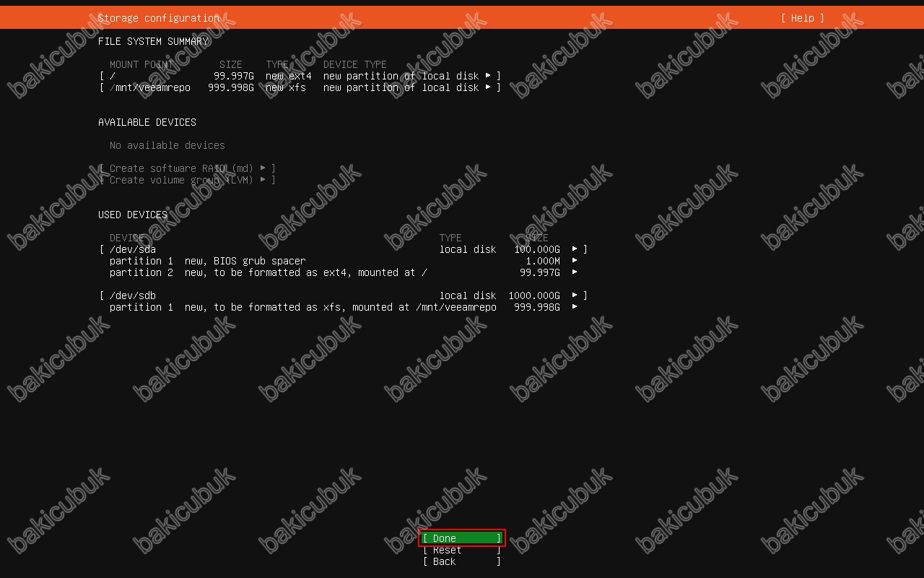Select the /dev/sda device entry
This screenshot has height=578, width=924.
[133, 249]
